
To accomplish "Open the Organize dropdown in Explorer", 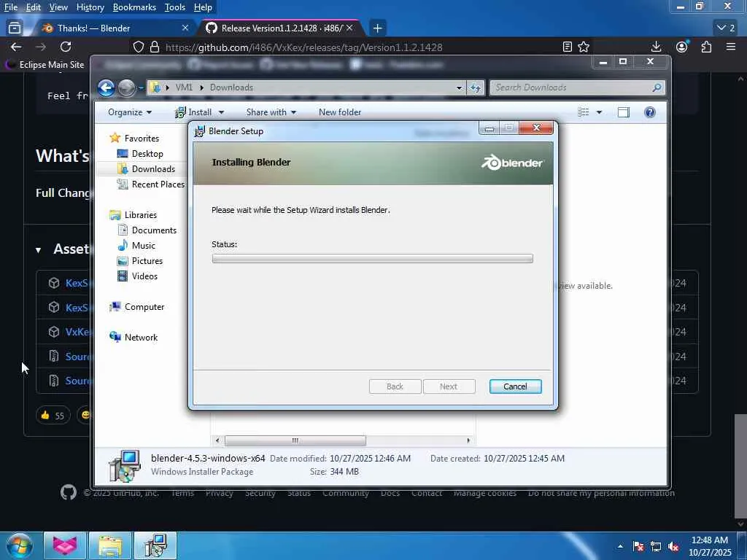I will [130, 112].
